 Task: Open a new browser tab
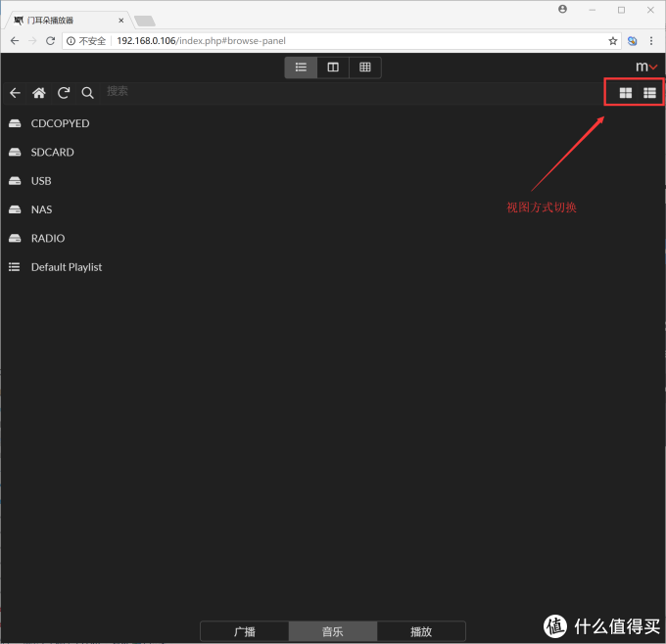[144, 21]
